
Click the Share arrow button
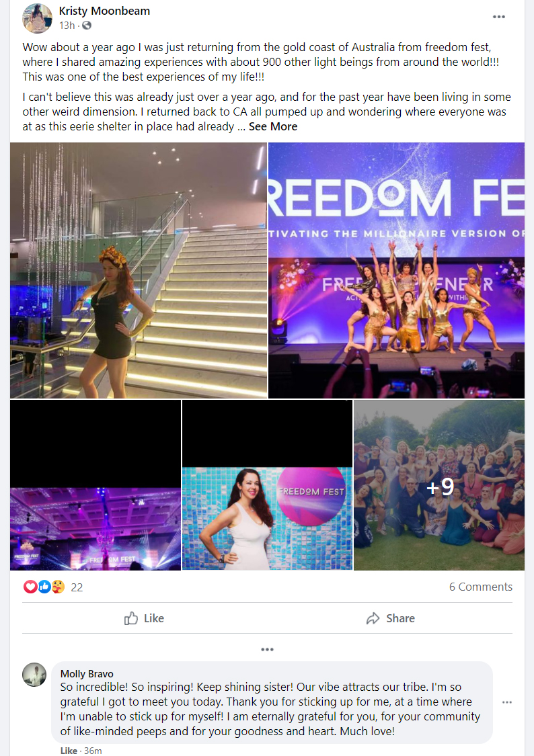pos(390,618)
